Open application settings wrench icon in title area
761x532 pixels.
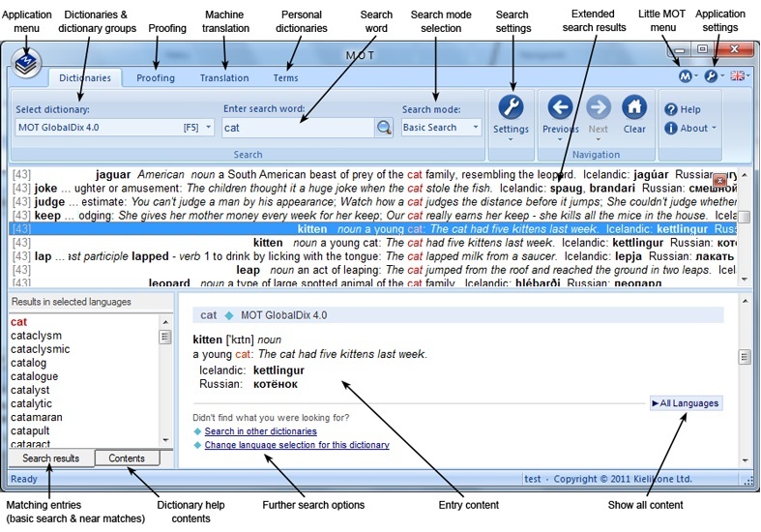point(711,76)
